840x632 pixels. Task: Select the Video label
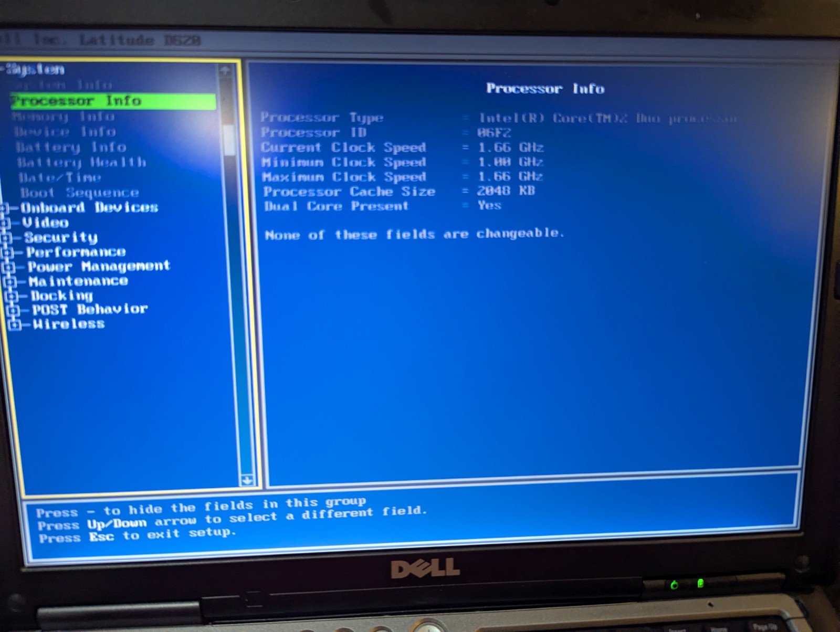point(46,223)
